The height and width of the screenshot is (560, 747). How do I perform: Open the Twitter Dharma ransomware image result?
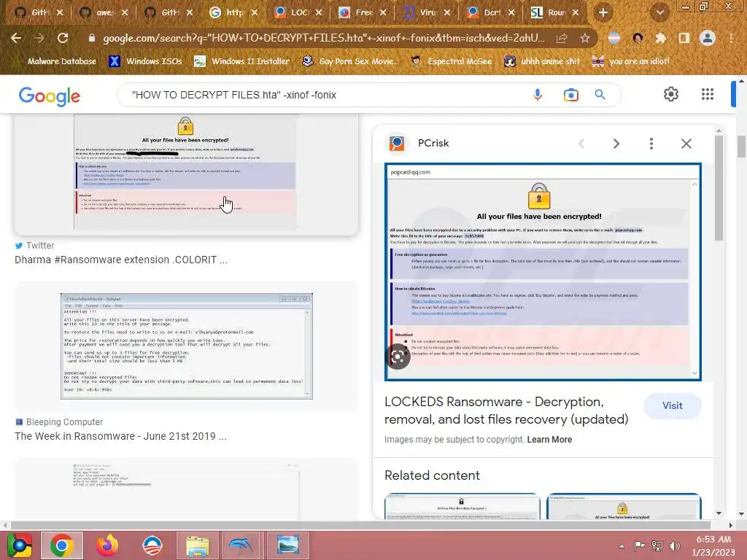pyautogui.click(x=186, y=174)
